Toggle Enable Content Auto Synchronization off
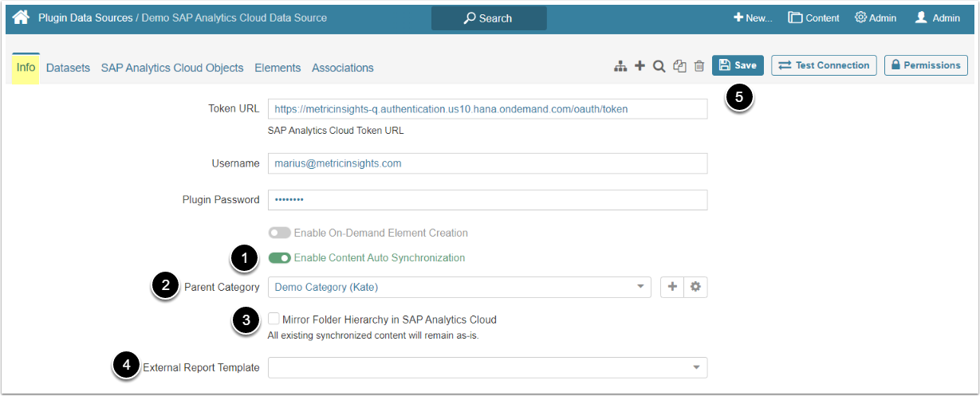Image resolution: width=980 pixels, height=396 pixels. click(279, 258)
